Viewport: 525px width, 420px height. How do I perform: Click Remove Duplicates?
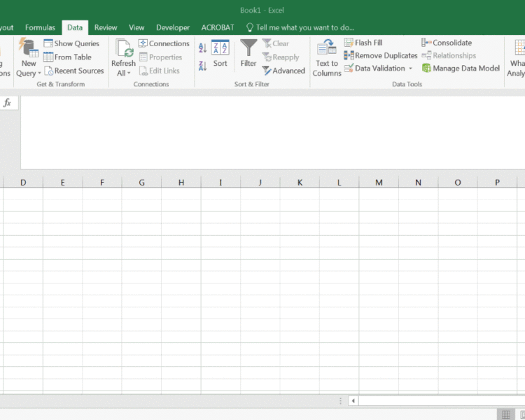(x=381, y=55)
